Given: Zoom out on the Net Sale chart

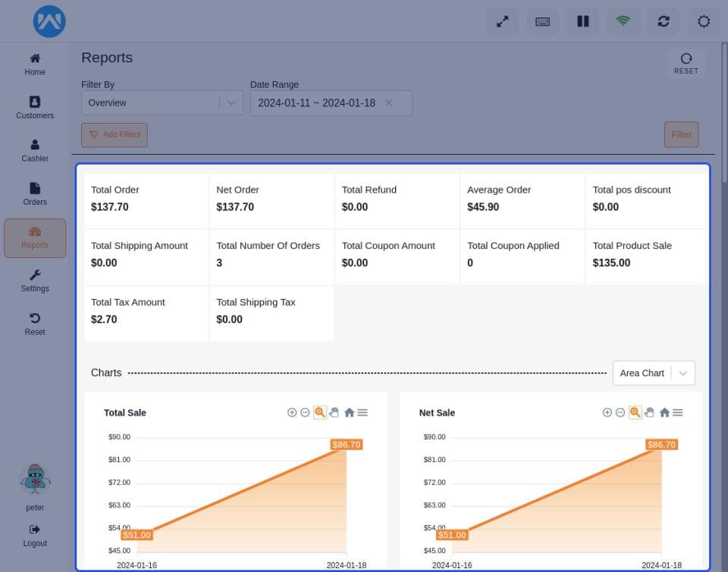Looking at the screenshot, I should (x=620, y=412).
